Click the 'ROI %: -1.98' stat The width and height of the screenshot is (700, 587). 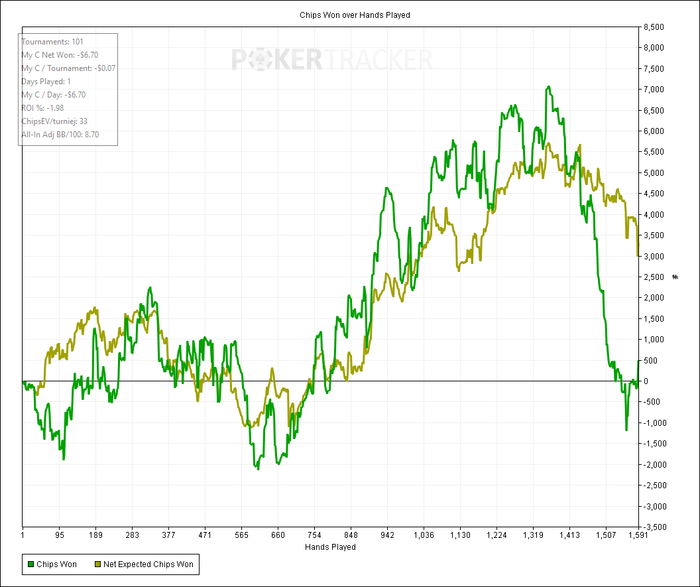[x=42, y=108]
